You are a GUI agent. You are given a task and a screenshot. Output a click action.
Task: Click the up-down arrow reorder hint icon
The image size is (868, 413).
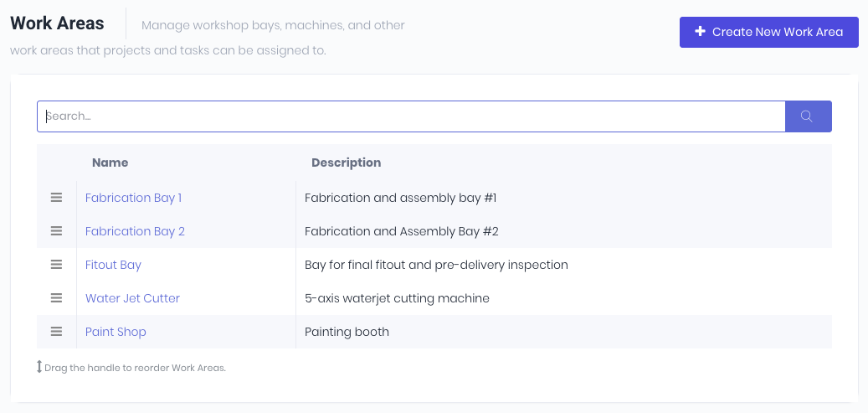(x=39, y=367)
